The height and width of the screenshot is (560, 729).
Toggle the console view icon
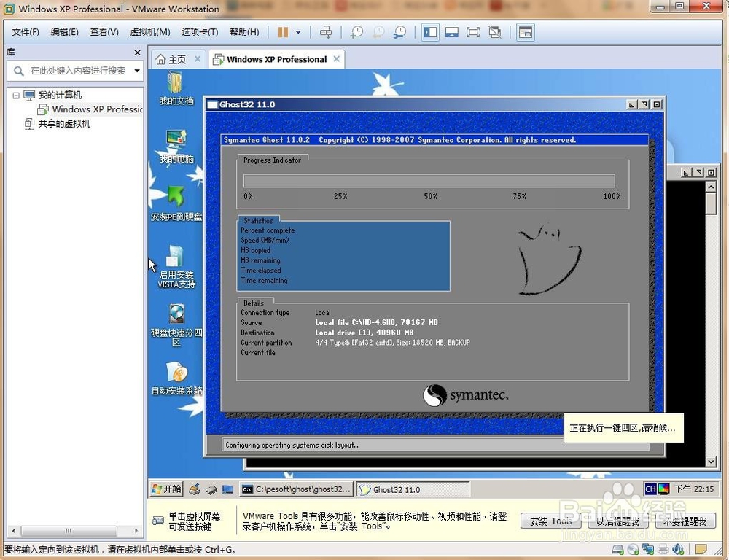[526, 32]
